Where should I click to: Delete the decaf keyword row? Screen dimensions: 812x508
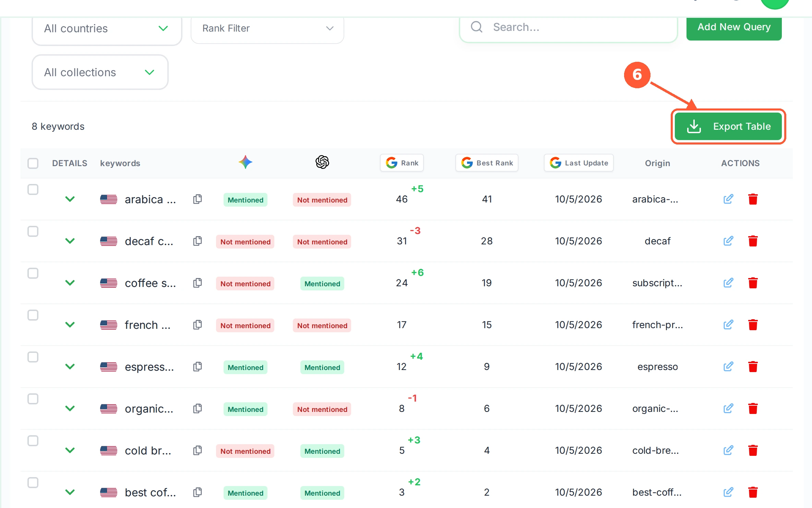click(753, 241)
